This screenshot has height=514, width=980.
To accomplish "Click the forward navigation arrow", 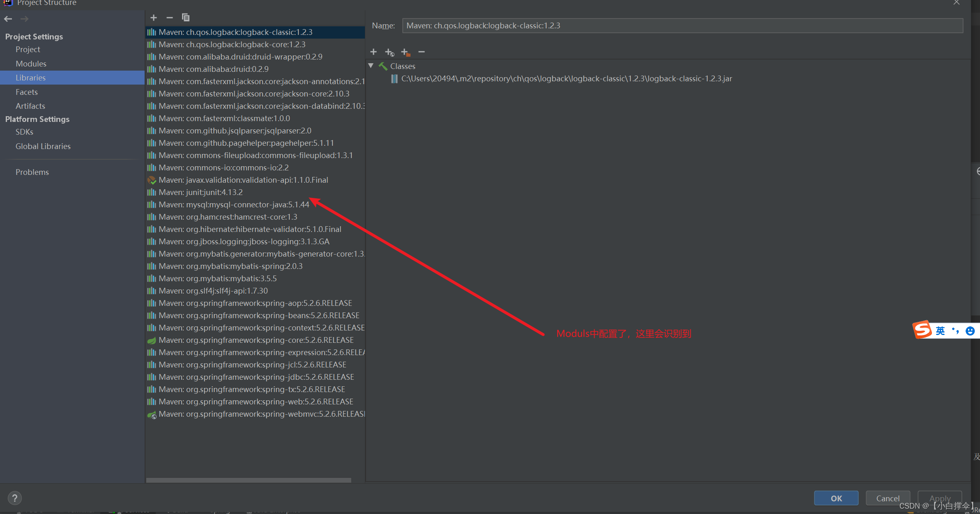I will point(24,19).
